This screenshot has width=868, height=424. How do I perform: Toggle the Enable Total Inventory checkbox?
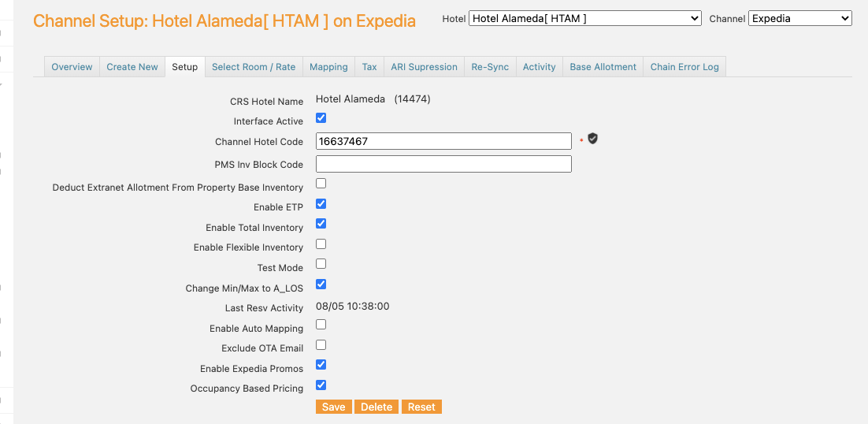pyautogui.click(x=321, y=224)
